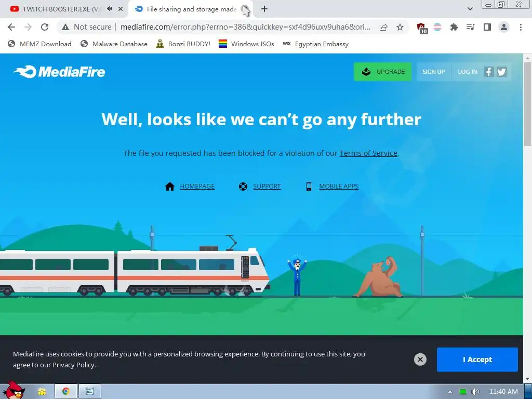This screenshot has width=532, height=399.
Task: Click the scrollbar down arrow
Action: 528,379
